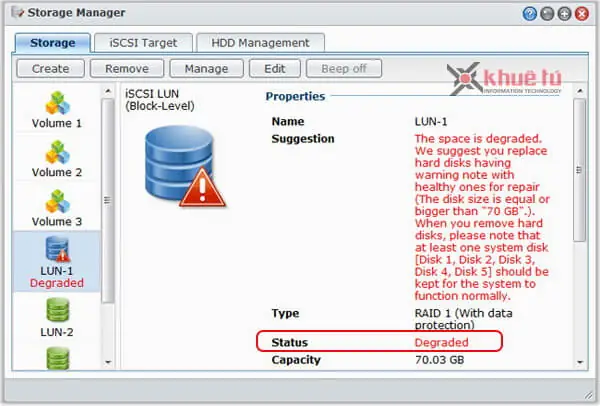The height and width of the screenshot is (406, 600).
Task: Open help with the question mark button
Action: (531, 13)
